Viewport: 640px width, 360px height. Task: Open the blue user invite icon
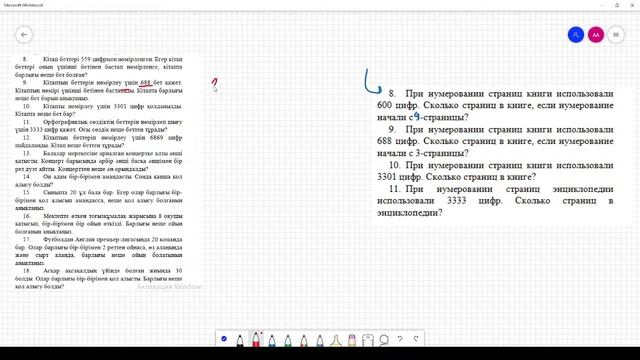[x=576, y=35]
